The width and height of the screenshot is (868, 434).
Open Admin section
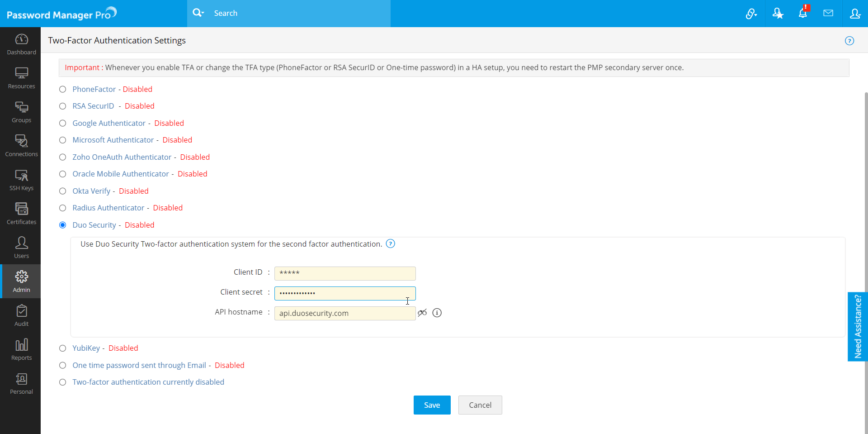point(21,281)
